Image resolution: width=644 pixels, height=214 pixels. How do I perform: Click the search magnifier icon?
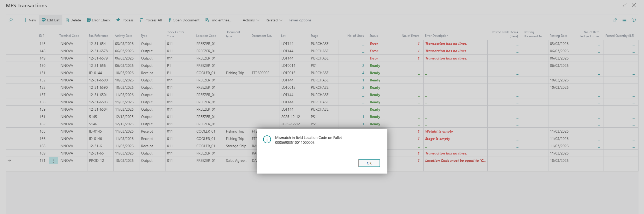click(x=10, y=20)
